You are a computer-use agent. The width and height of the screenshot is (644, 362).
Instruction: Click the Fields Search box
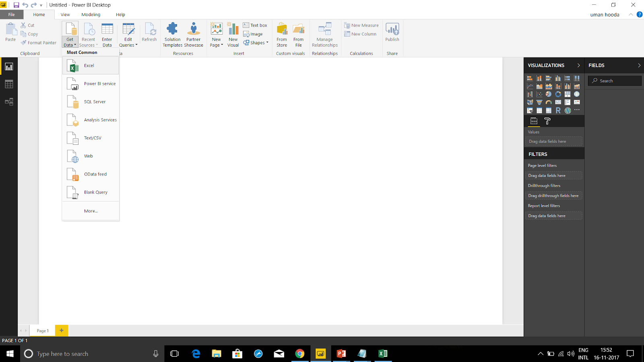click(x=615, y=81)
